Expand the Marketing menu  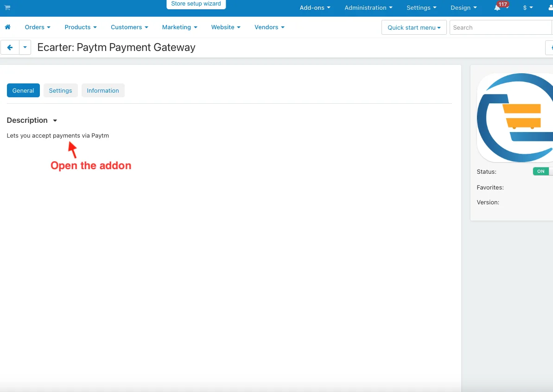[179, 27]
